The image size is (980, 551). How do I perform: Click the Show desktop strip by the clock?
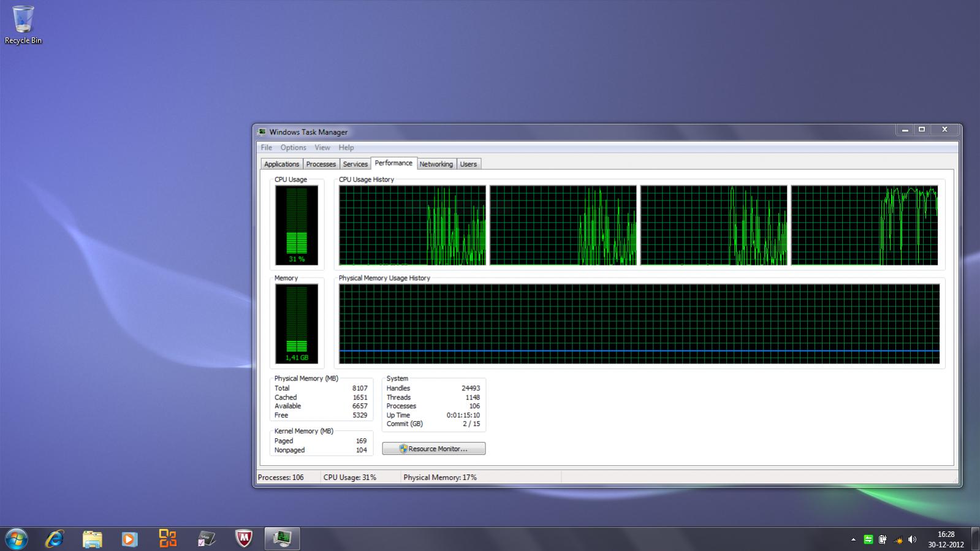click(975, 539)
